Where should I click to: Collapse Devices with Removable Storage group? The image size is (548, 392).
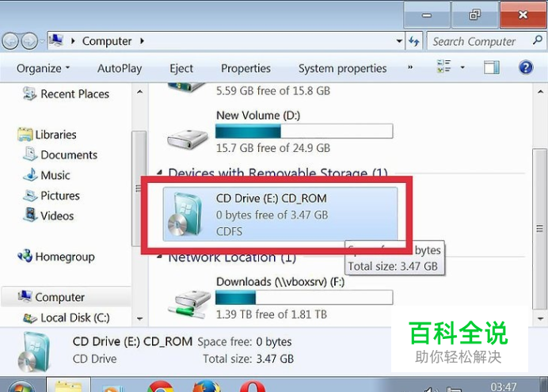point(159,173)
